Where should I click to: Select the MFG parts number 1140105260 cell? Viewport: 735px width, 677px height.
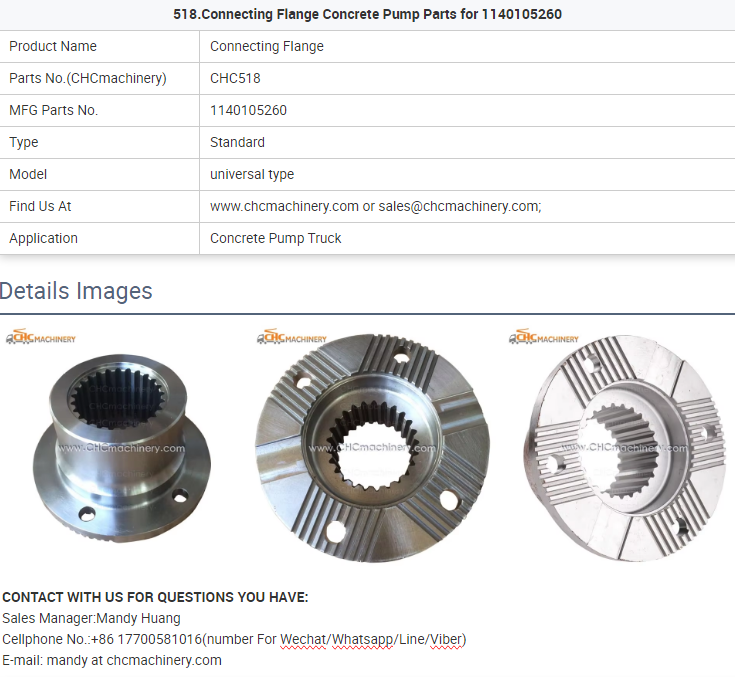(467, 110)
